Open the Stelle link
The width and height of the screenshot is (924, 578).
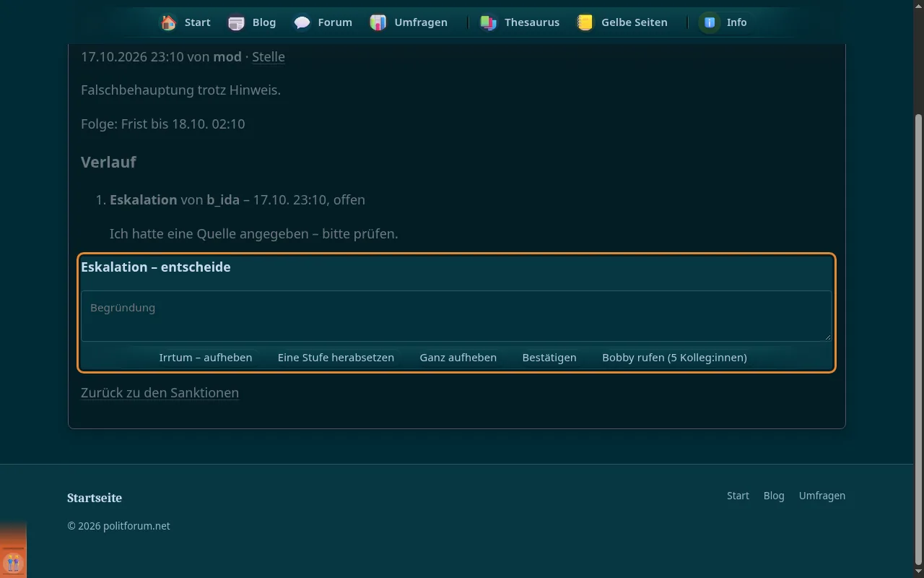269,56
